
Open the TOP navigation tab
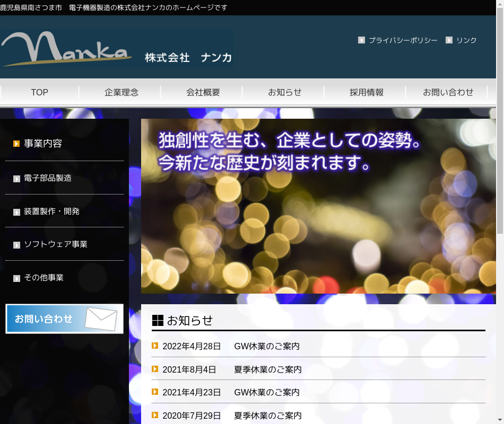(40, 92)
